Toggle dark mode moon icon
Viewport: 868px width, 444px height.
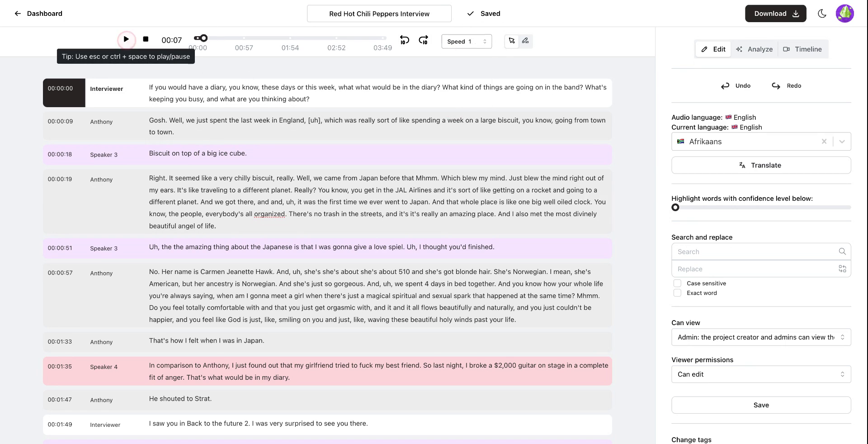pyautogui.click(x=822, y=14)
